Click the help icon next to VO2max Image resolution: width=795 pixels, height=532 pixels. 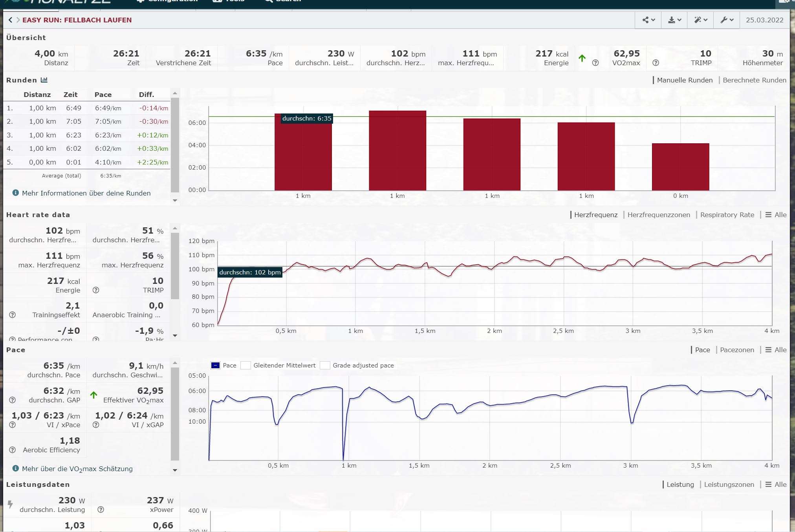[595, 63]
